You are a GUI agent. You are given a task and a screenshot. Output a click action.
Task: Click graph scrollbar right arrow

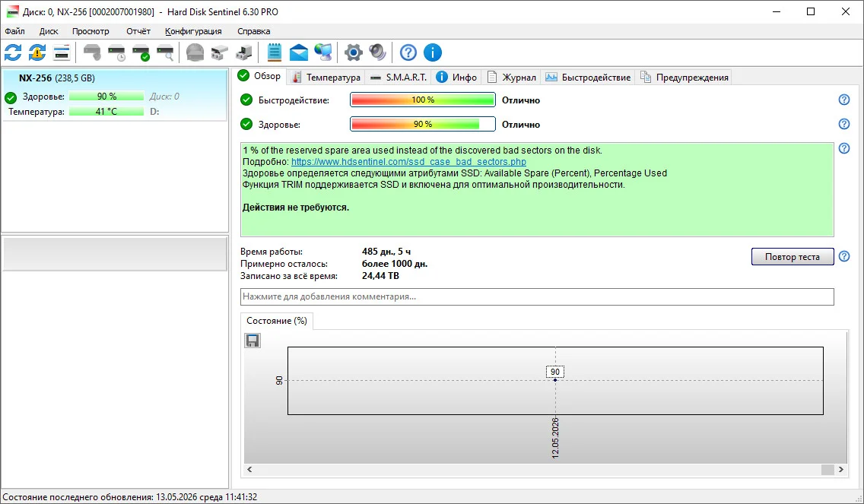coord(841,469)
